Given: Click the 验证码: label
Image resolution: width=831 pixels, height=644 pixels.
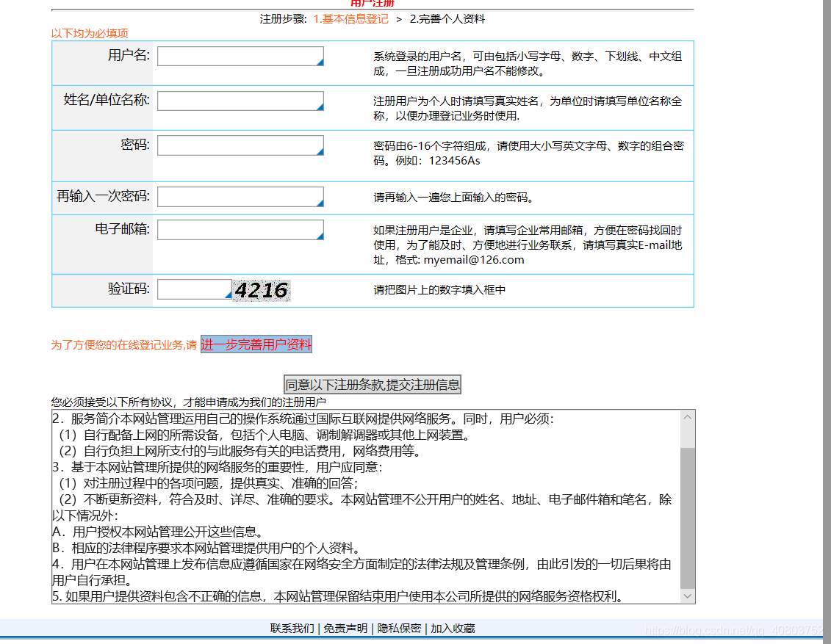Looking at the screenshot, I should [x=129, y=289].
